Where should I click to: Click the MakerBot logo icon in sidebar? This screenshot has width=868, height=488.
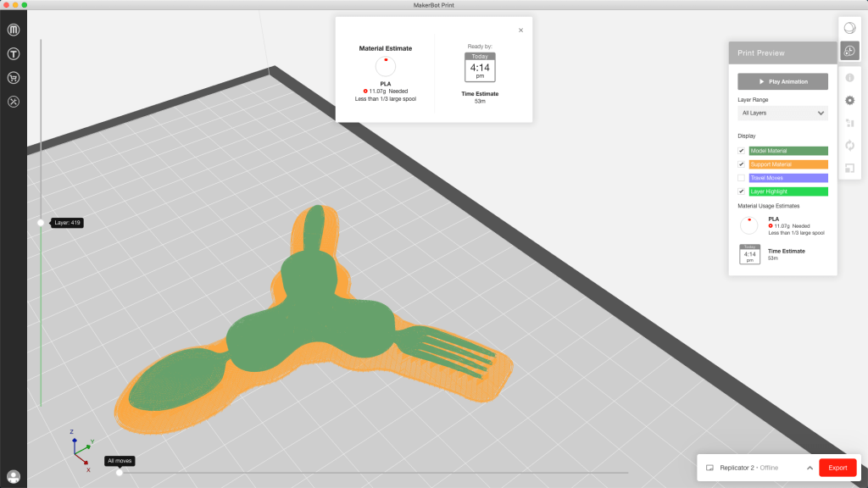[x=14, y=30]
